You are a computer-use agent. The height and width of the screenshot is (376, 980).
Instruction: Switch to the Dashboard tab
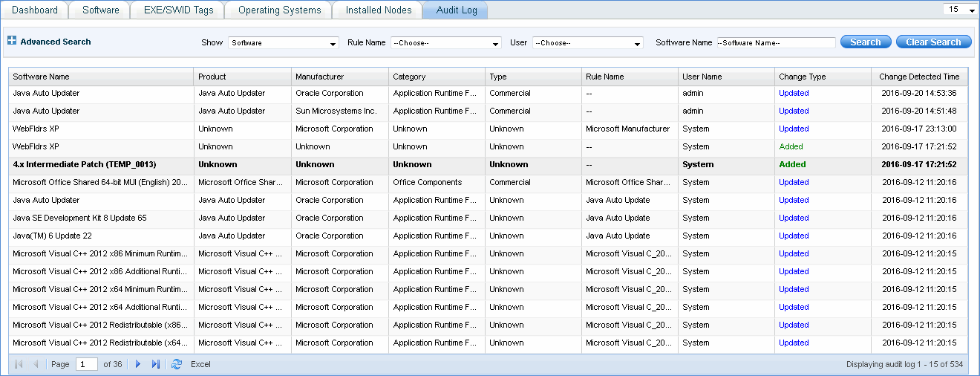pyautogui.click(x=34, y=10)
